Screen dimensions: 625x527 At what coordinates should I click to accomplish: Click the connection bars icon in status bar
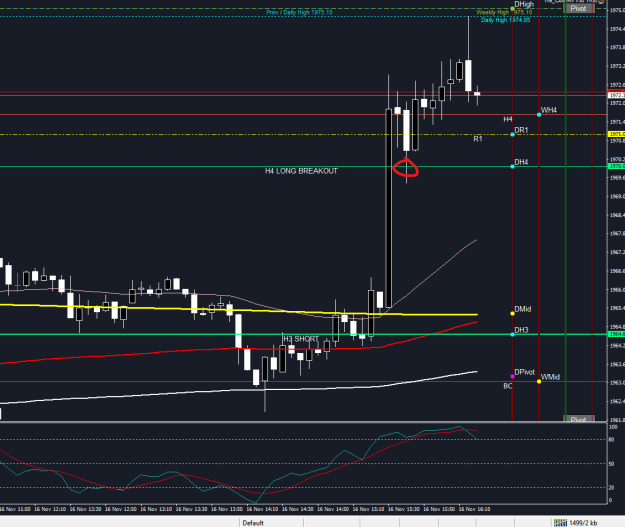tap(560, 523)
